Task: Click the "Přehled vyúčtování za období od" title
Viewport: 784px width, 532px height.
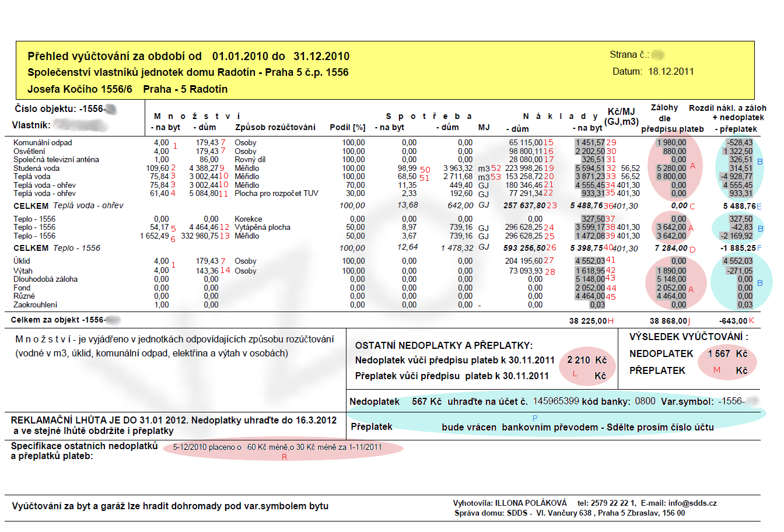Action: [x=115, y=57]
